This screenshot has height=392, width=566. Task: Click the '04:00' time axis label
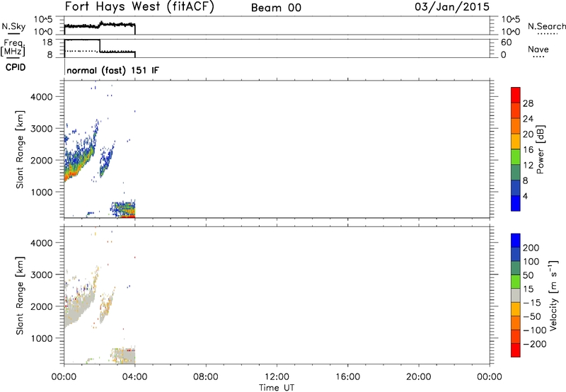click(x=135, y=377)
